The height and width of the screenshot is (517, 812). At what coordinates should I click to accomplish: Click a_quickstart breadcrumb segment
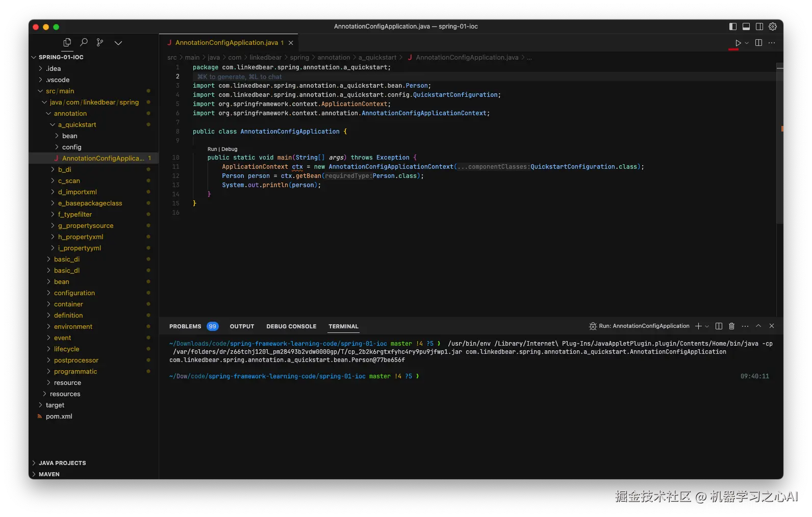tap(377, 58)
